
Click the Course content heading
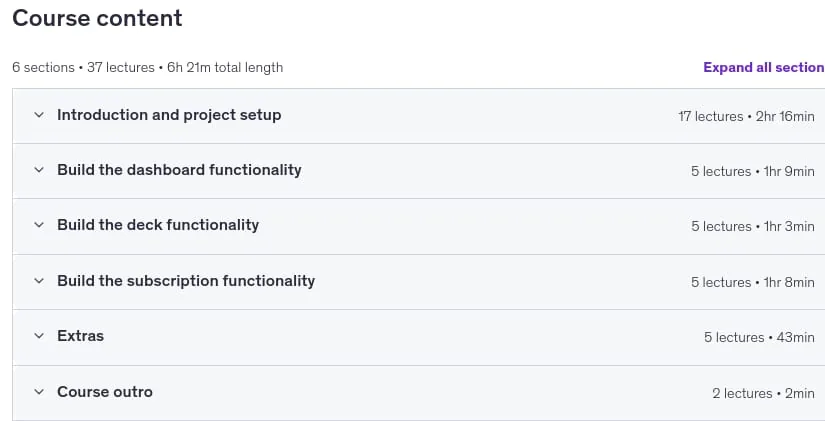(97, 18)
